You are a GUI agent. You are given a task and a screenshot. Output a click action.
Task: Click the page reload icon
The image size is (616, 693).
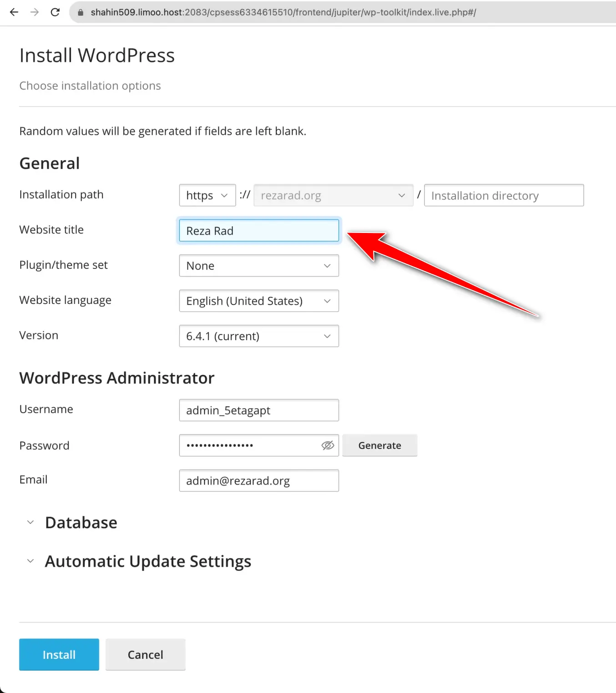[x=55, y=12]
